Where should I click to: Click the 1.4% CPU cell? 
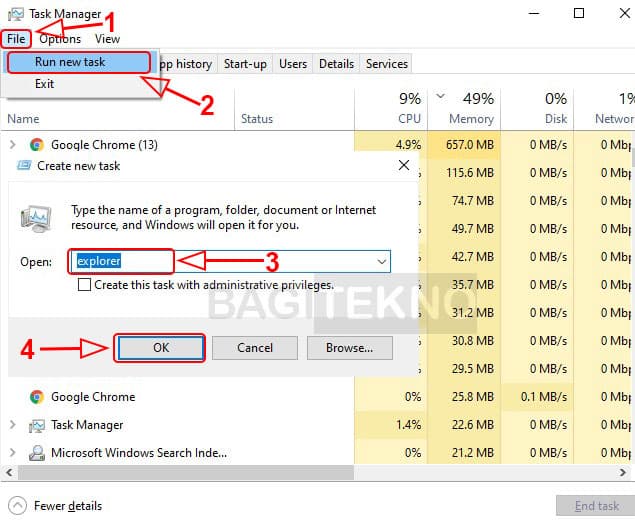click(x=391, y=425)
